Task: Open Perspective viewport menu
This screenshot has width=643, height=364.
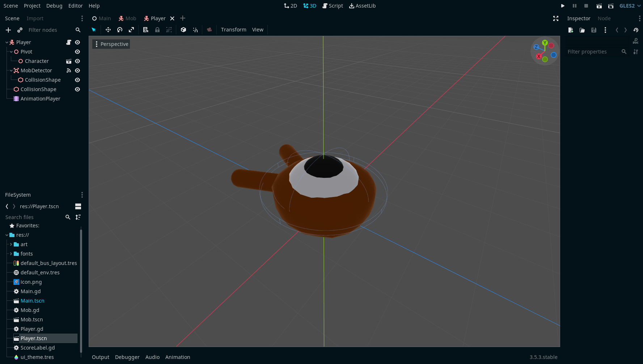Action: tap(111, 44)
